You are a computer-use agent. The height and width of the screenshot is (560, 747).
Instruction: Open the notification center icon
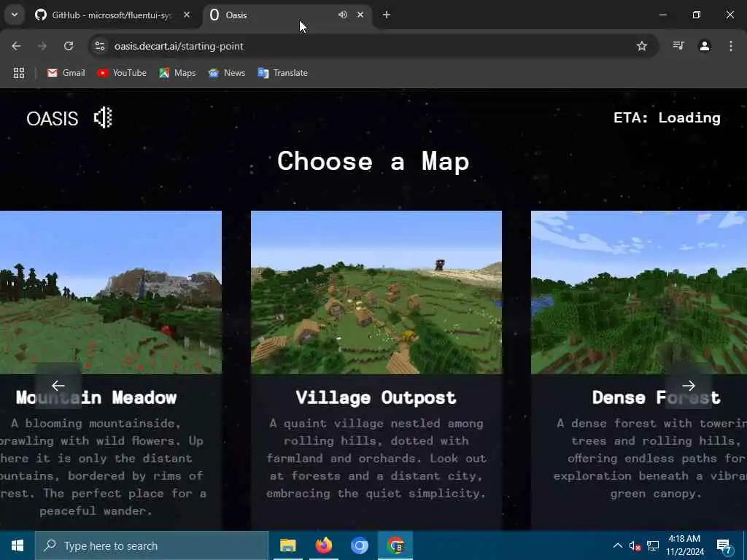point(724,546)
